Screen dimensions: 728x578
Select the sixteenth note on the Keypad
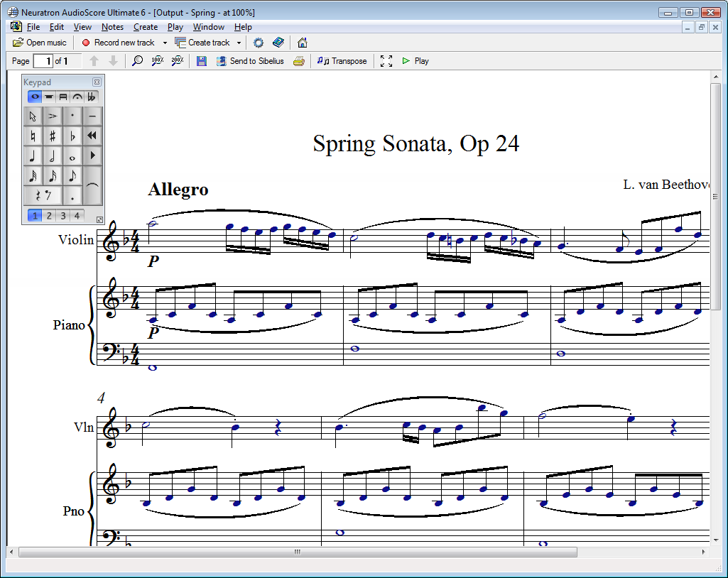[53, 176]
